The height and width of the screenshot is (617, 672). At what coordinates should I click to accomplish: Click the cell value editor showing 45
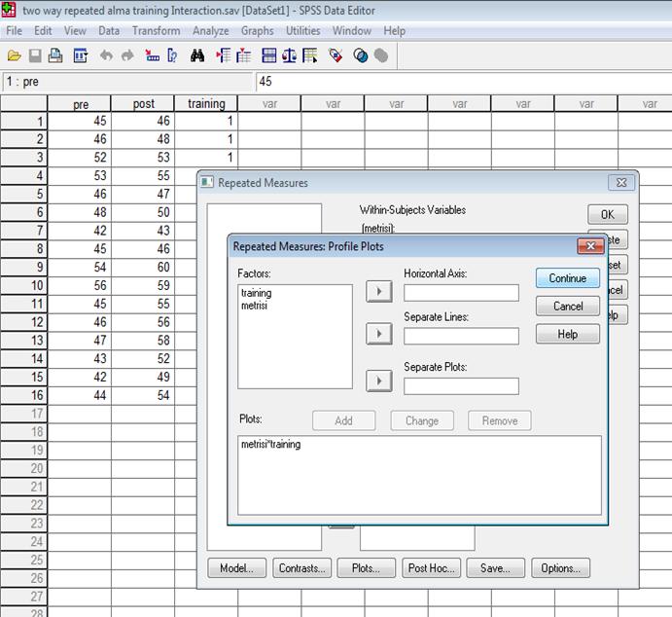[x=464, y=82]
